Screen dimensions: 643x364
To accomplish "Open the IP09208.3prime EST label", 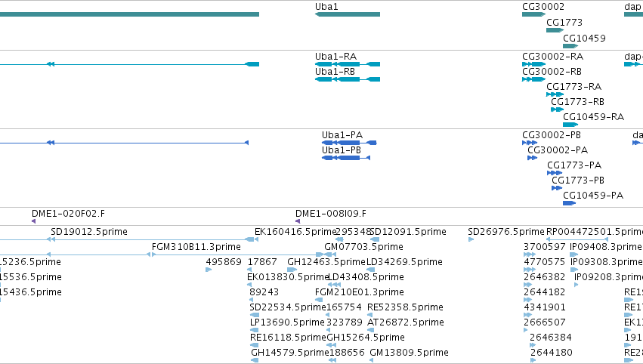I will [608, 277].
